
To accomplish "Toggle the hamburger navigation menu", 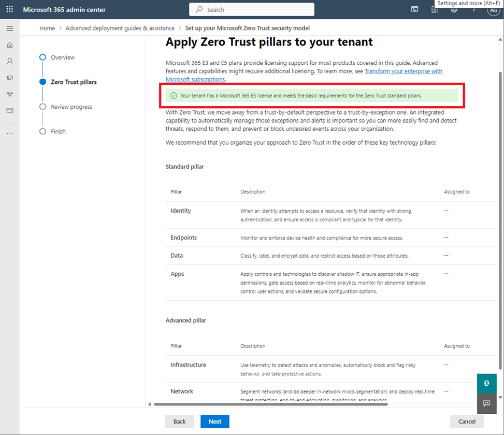I will [x=10, y=29].
